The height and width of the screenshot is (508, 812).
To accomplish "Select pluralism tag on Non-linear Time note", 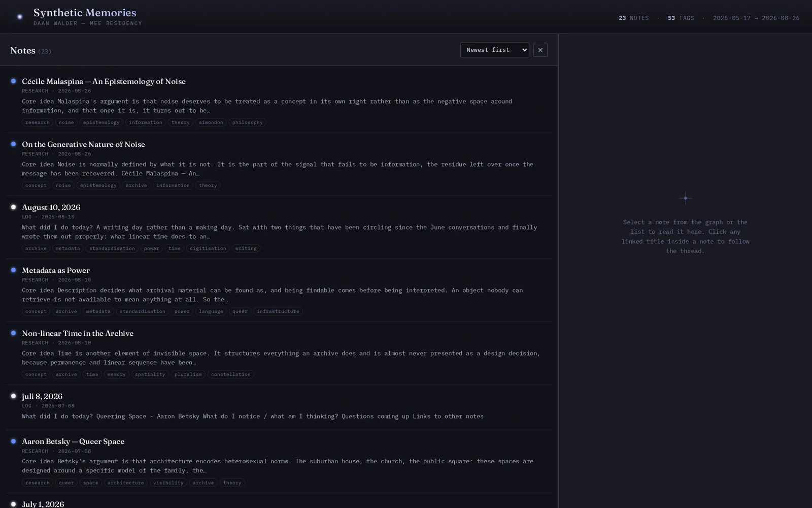I will (188, 374).
